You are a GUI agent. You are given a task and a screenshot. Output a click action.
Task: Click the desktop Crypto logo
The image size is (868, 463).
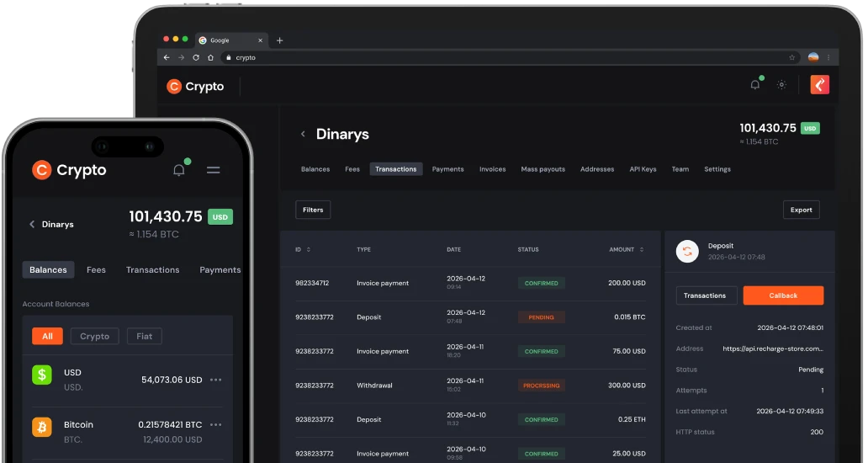[x=195, y=87]
